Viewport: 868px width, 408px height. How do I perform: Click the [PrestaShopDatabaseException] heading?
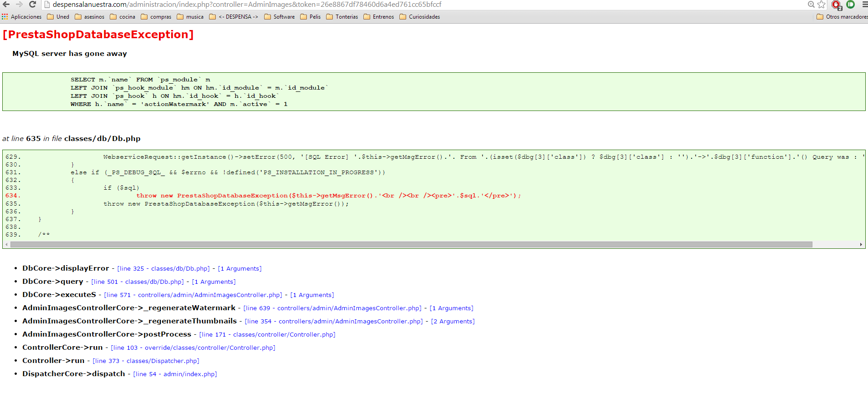(x=98, y=35)
